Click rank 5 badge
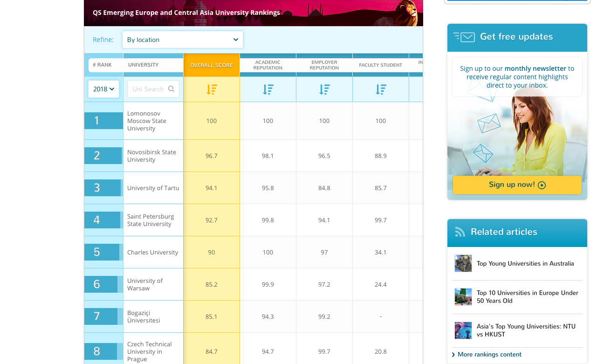Screen dimensions: 597x364 click(102, 252)
